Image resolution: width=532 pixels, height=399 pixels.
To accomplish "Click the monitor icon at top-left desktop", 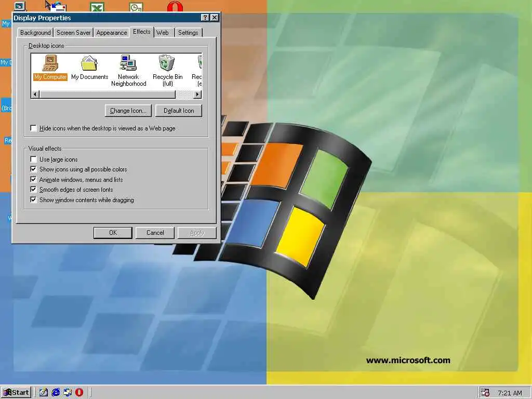I will point(19,6).
